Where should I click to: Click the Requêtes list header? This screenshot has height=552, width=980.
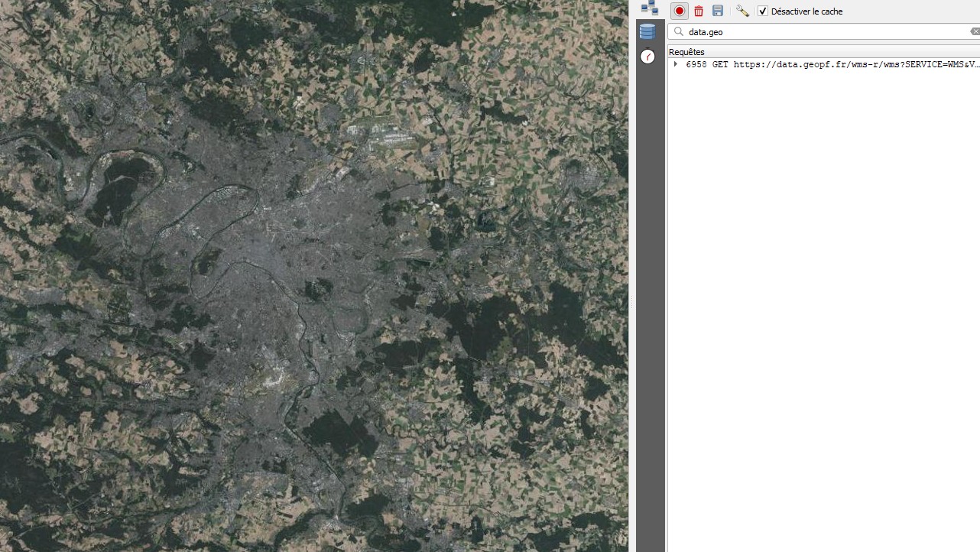tap(686, 51)
